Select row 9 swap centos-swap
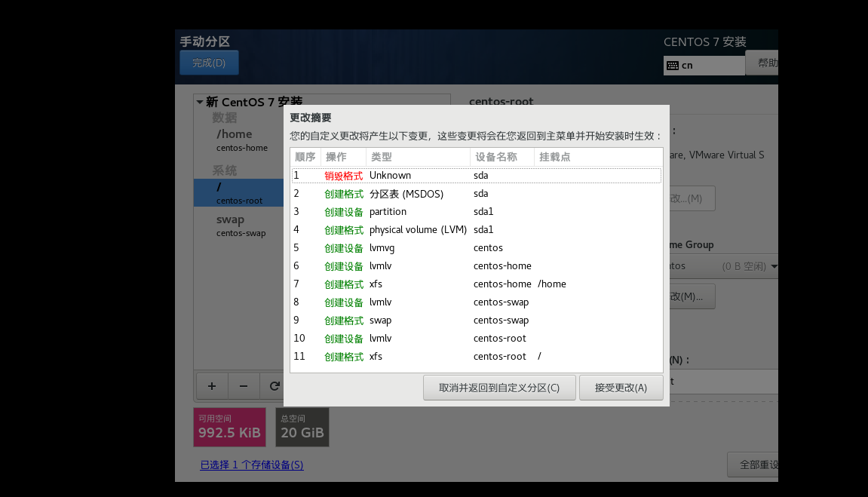Screen dimensions: 868x497 (476, 321)
